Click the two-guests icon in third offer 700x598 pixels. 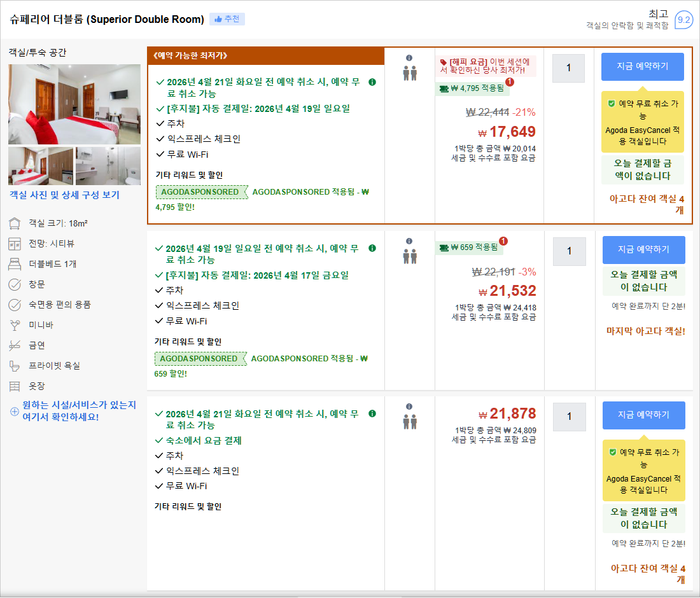click(410, 422)
